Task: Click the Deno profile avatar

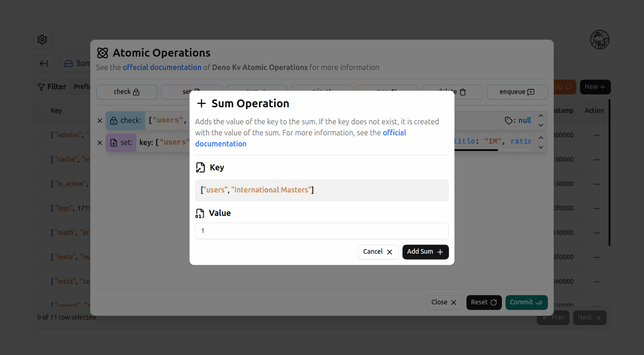Action: pyautogui.click(x=600, y=40)
